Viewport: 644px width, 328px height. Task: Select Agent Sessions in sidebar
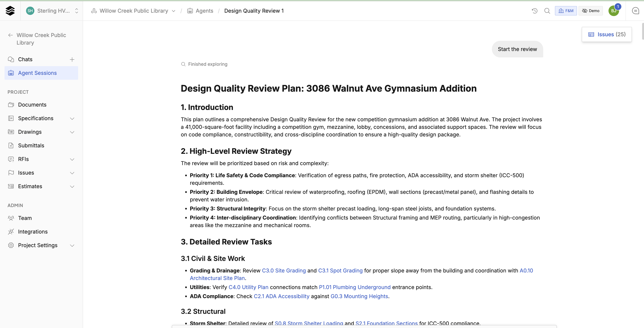point(41,73)
